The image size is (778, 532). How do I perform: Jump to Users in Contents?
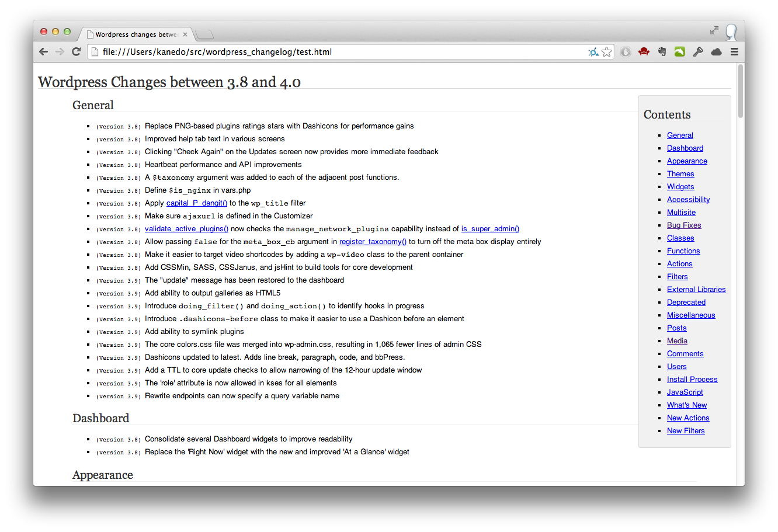tap(676, 366)
